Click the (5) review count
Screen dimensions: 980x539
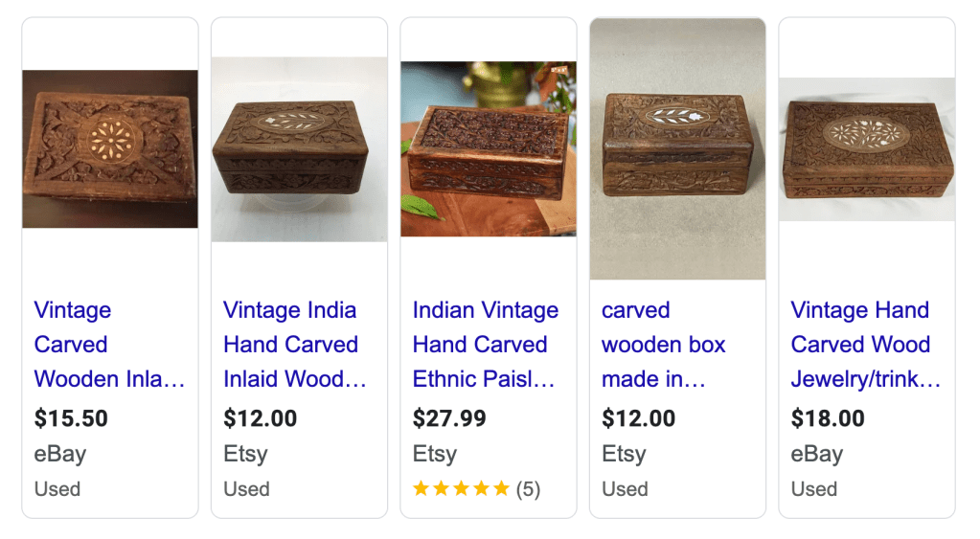point(528,489)
